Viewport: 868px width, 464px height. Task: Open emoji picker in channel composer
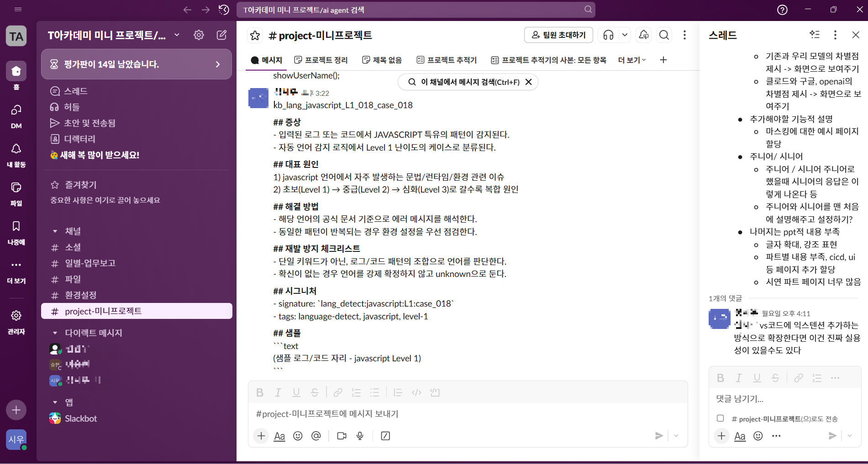point(298,436)
